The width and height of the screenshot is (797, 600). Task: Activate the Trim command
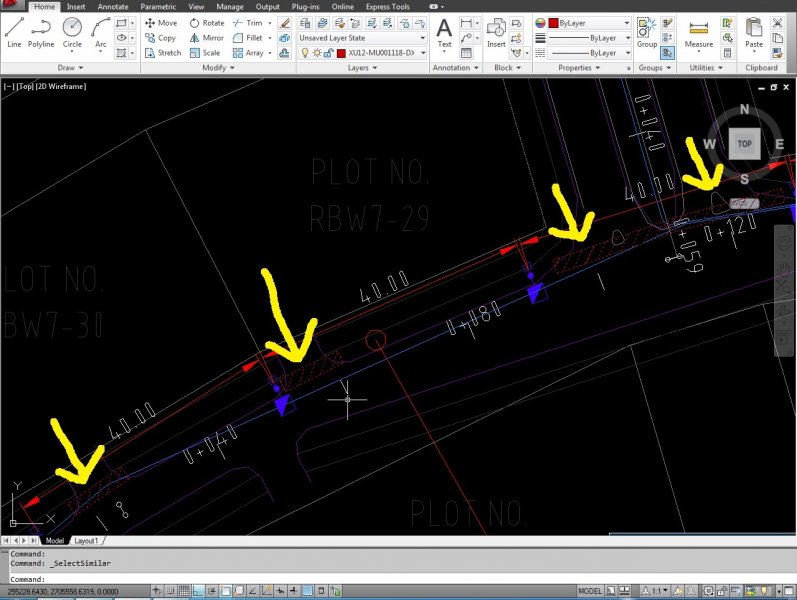(248, 23)
